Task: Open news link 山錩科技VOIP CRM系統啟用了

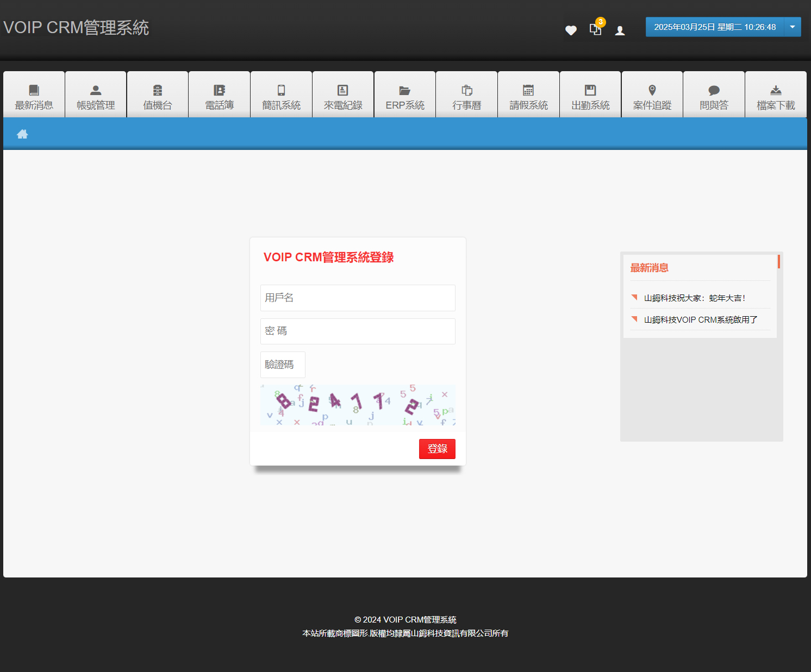Action: [700, 320]
